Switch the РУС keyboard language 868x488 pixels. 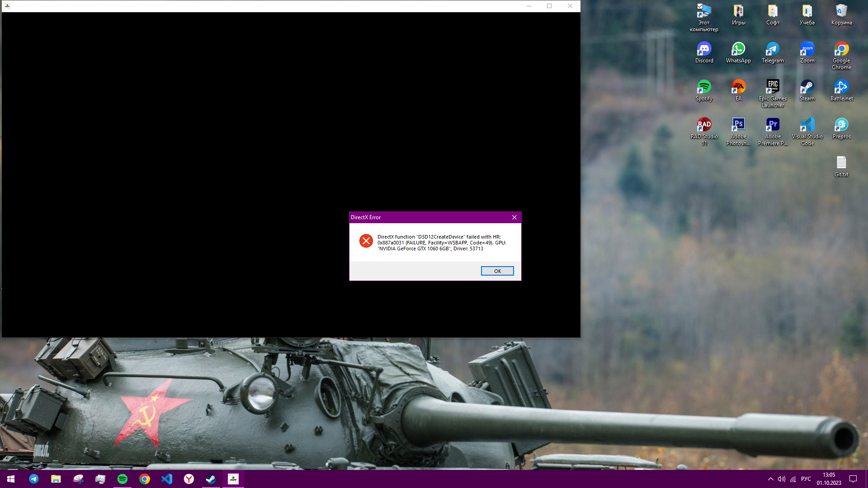pos(806,479)
